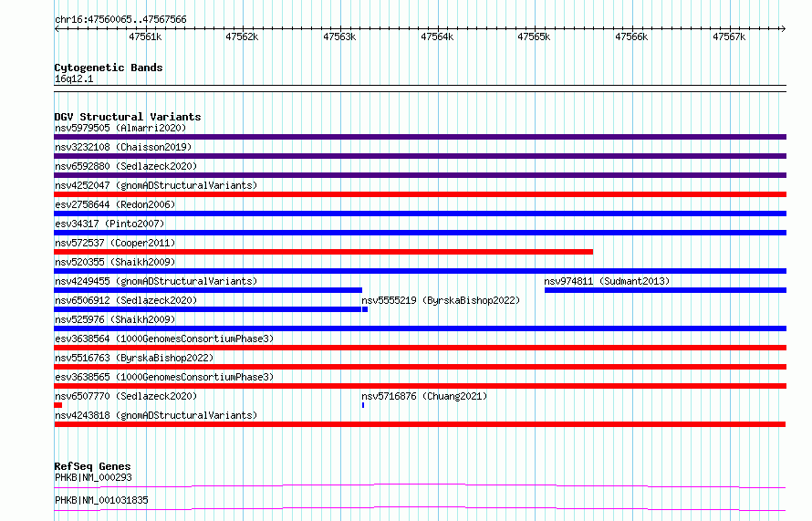
Task: Open the nsv6506912 (Sedlazeck2020) variant
Action: [x=207, y=309]
